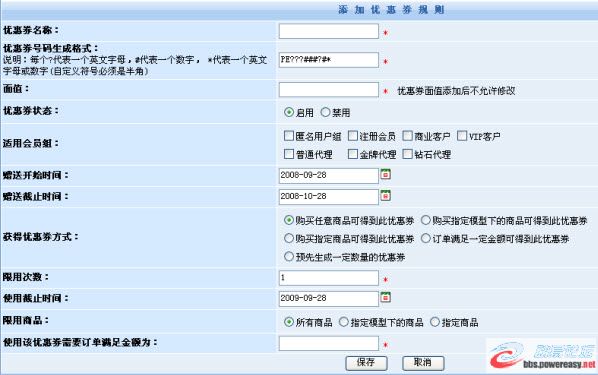Open calendar picker for 赠送截止时间
The width and height of the screenshot is (598, 375).
386,196
